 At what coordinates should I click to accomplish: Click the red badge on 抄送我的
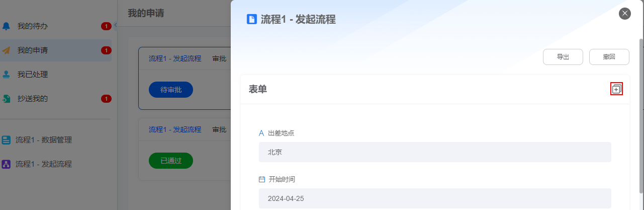coord(106,99)
